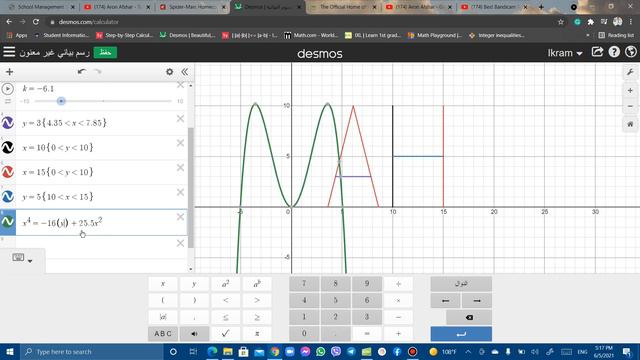Viewport: 640px width, 360px height.
Task: Add a new expression item
Action: pyautogui.click(x=9, y=72)
